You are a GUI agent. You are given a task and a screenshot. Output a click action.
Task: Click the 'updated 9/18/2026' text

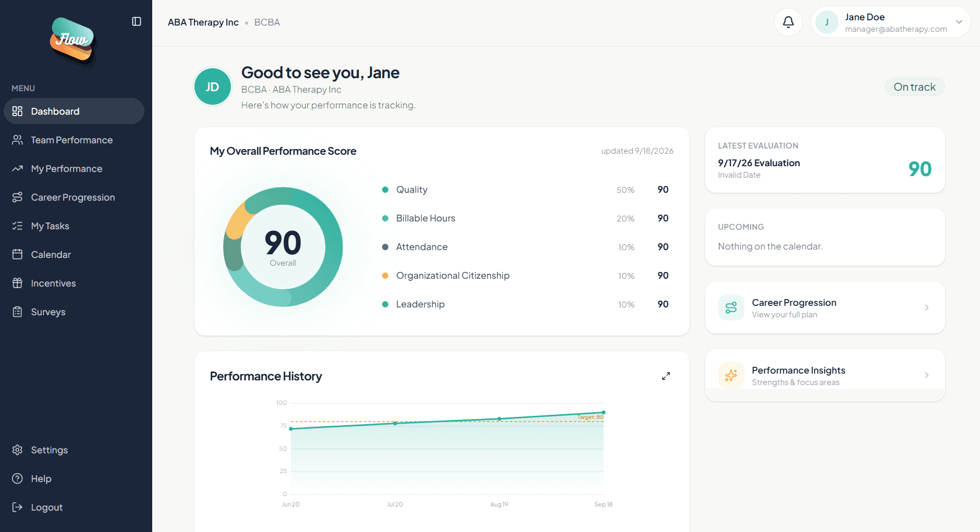click(637, 151)
